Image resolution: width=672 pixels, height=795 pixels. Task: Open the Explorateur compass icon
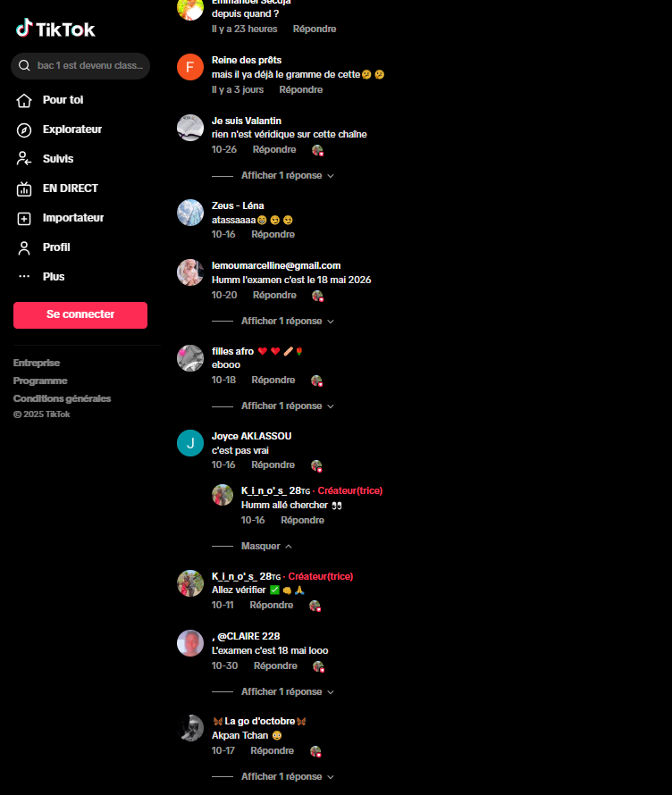point(24,130)
